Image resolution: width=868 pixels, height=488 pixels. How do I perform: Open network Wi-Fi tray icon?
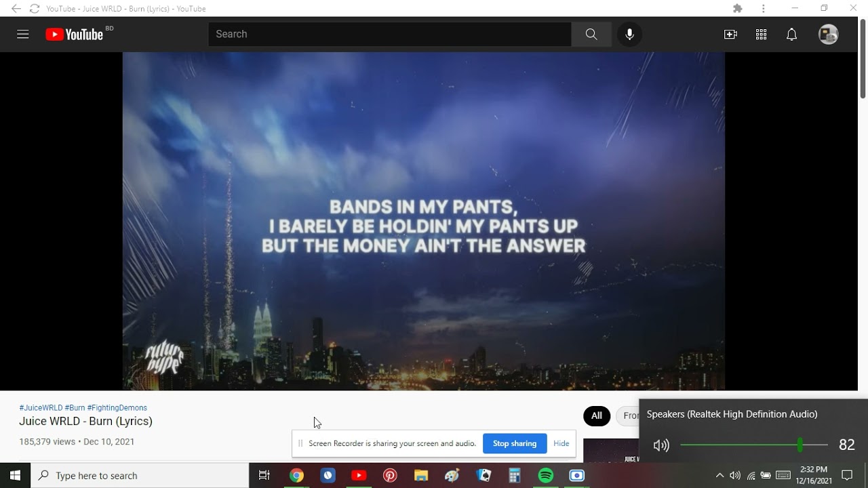[751, 475]
